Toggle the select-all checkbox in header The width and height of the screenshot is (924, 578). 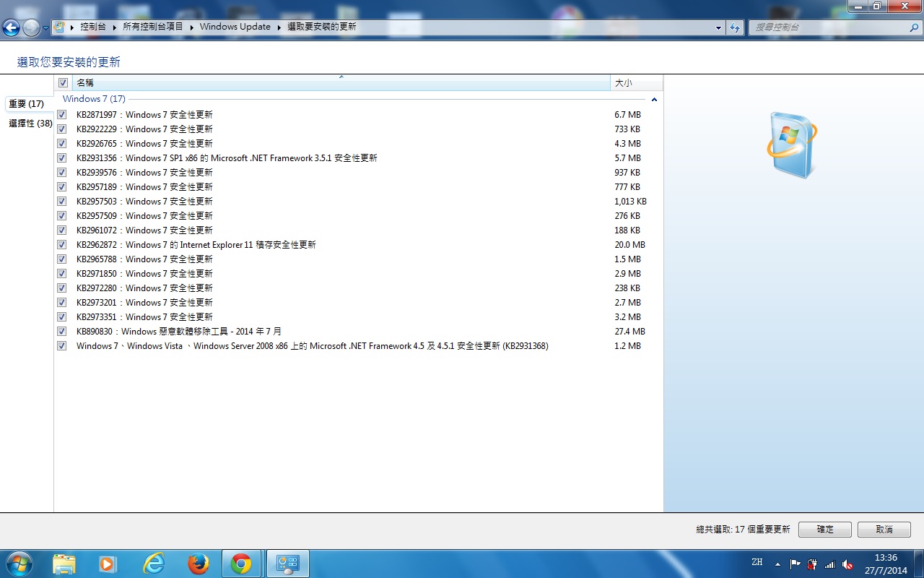pyautogui.click(x=63, y=83)
